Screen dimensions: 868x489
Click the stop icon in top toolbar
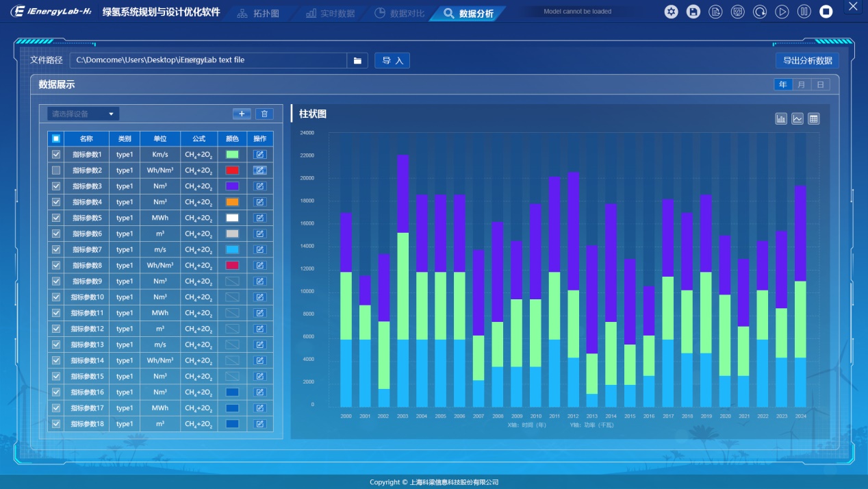click(826, 12)
